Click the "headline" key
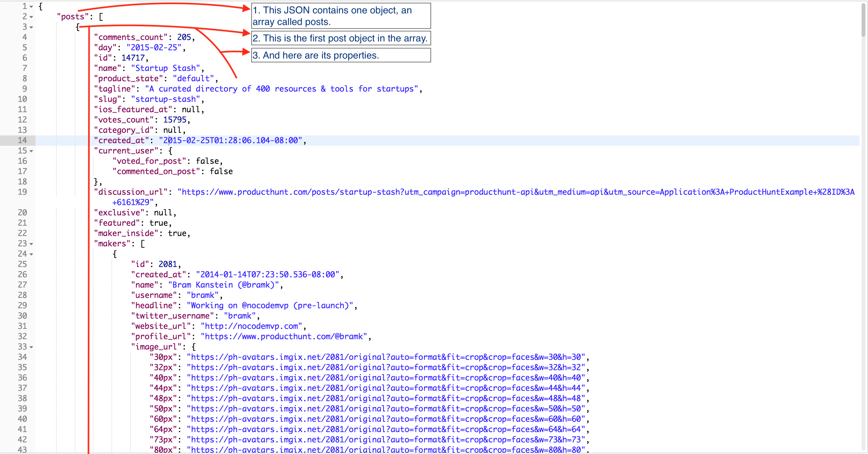The width and height of the screenshot is (868, 454). point(154,306)
